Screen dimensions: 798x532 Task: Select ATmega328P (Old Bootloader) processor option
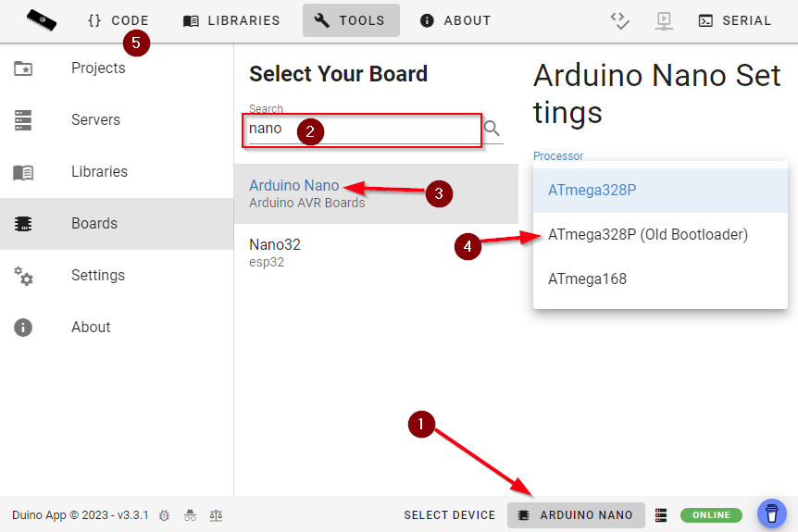pos(647,235)
